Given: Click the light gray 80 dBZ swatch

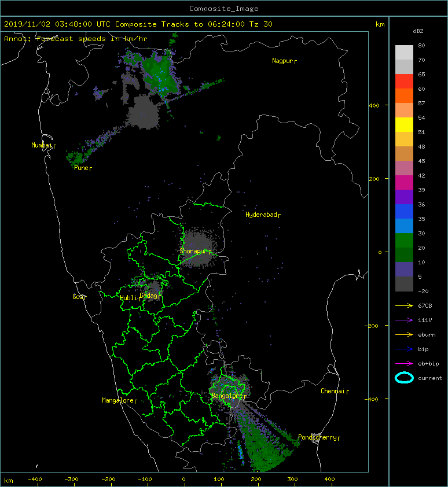Looking at the screenshot, I should pos(404,52).
